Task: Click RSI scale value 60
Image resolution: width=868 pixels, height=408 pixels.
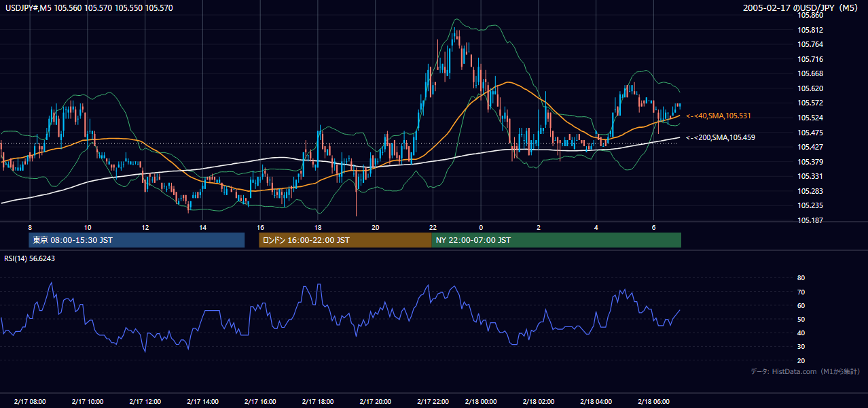Action: [801, 305]
